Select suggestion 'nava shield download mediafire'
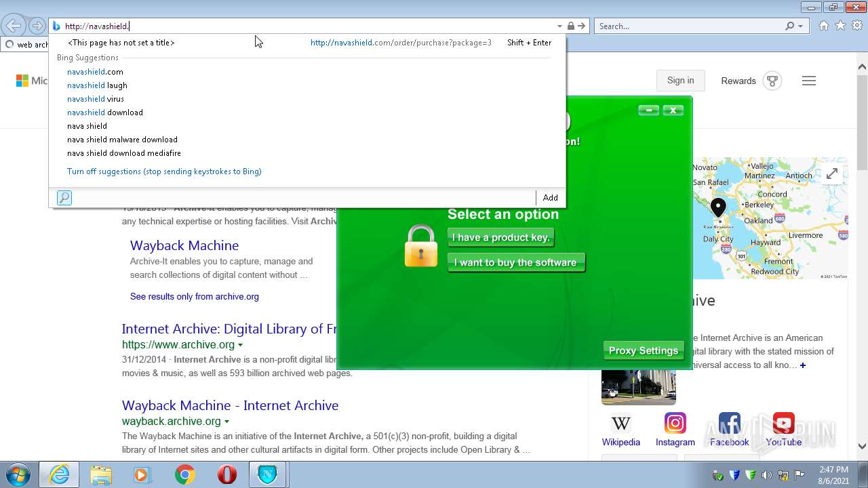Screen dimensions: 868x488 click(x=124, y=153)
